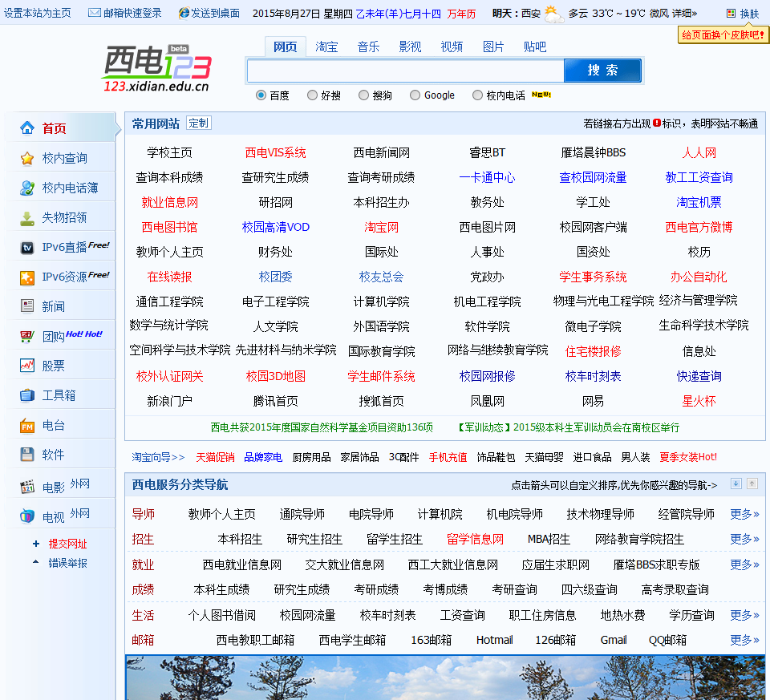
Task: Switch to the 淘宝 search tab
Action: pyautogui.click(x=326, y=47)
